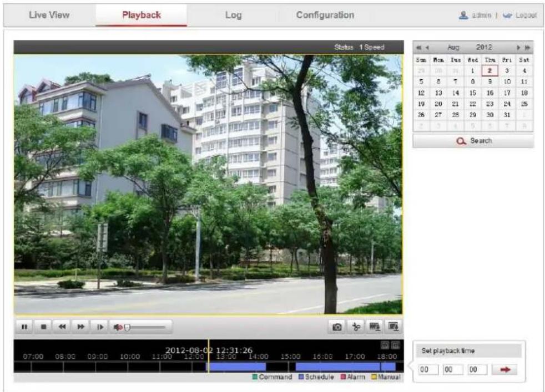The image size is (545, 392).
Task: Click the playback video frame
Action: pyautogui.click(x=208, y=185)
